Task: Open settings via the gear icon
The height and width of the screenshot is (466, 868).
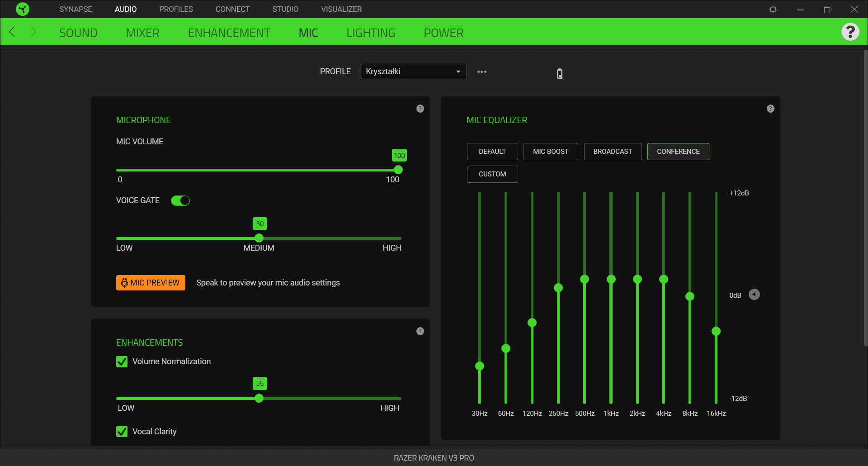Action: [773, 9]
